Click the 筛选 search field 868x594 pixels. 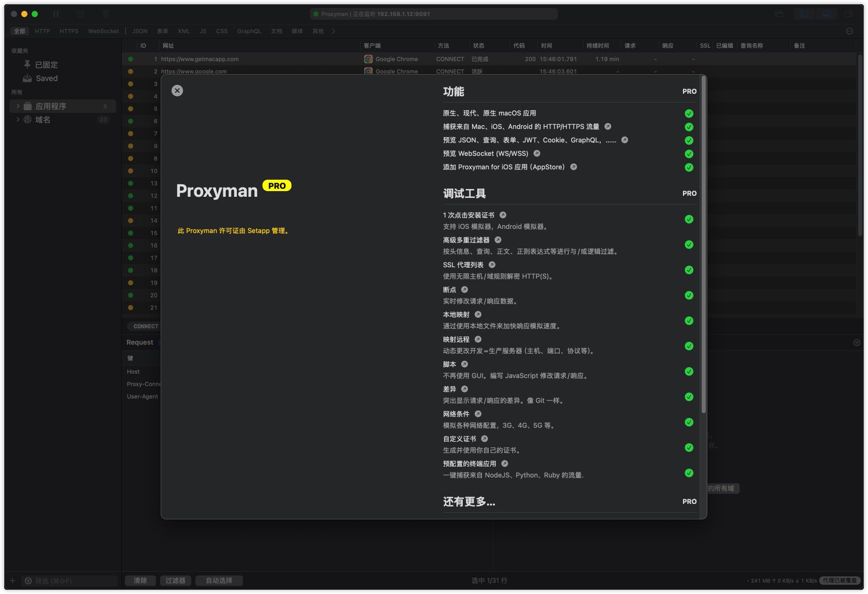70,581
